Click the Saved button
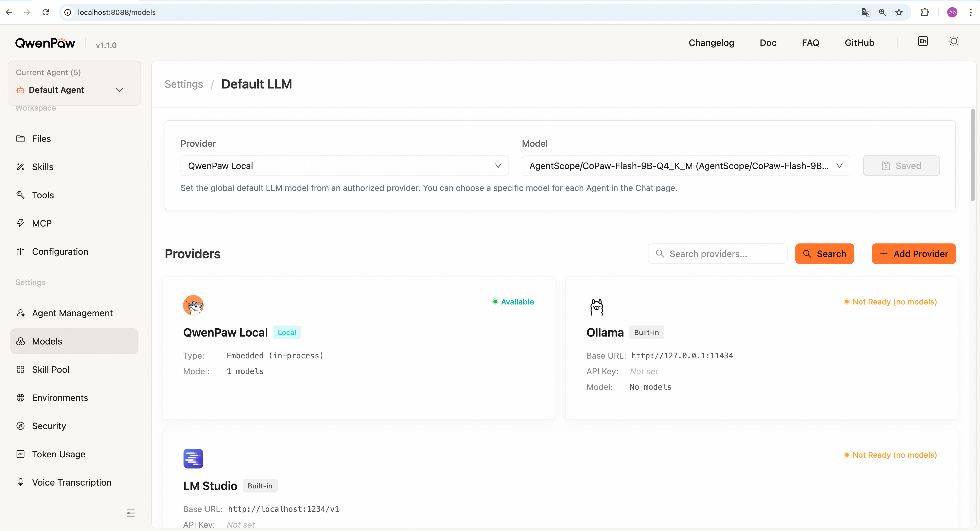The height and width of the screenshot is (531, 980). pos(901,165)
